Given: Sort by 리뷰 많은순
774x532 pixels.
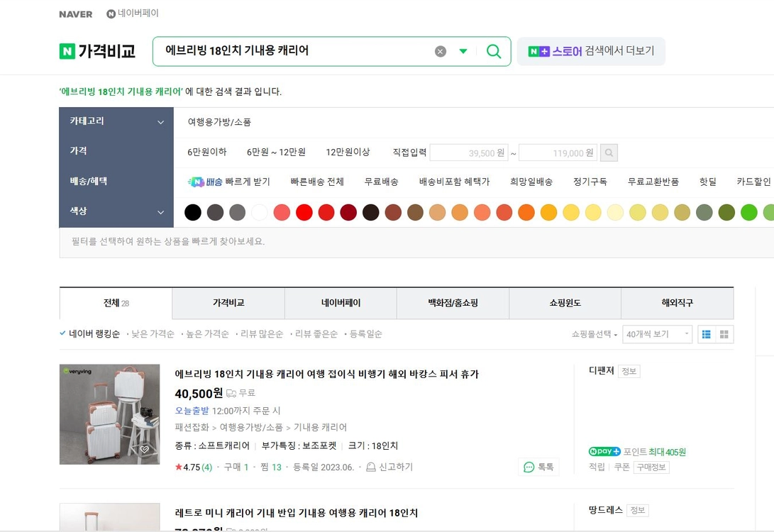Looking at the screenshot, I should [262, 334].
